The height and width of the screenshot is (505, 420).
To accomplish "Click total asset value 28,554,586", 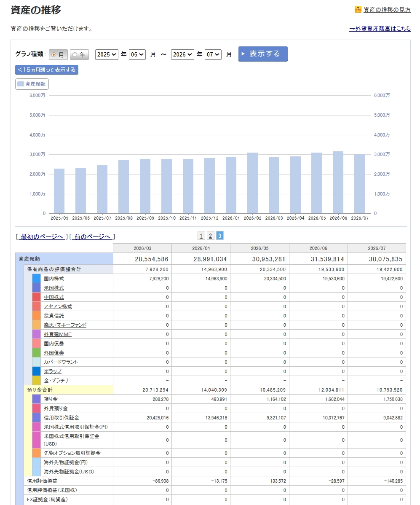I will click(x=151, y=259).
